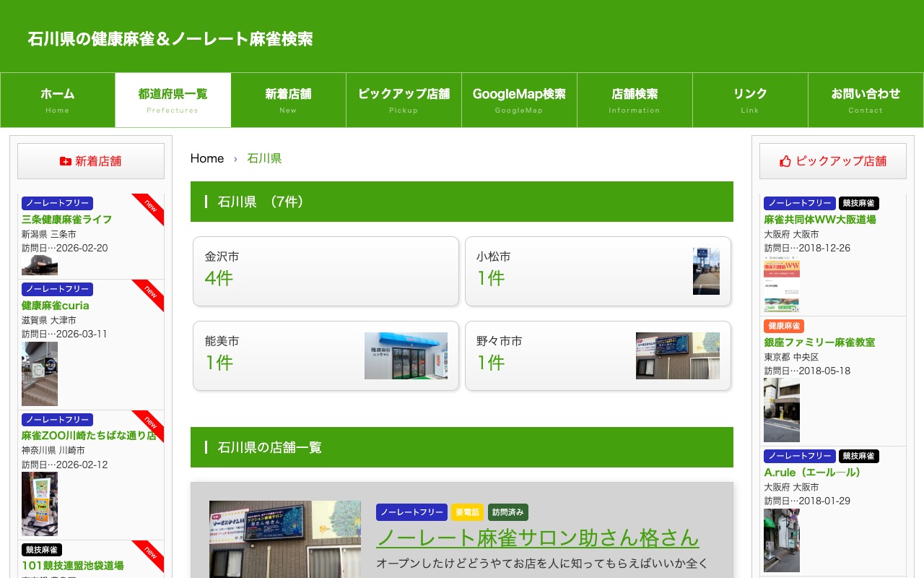Viewport: 924px width, 578px height.
Task: Click the thumbs-up icon next to ピックアップ店舗
Action: [785, 161]
